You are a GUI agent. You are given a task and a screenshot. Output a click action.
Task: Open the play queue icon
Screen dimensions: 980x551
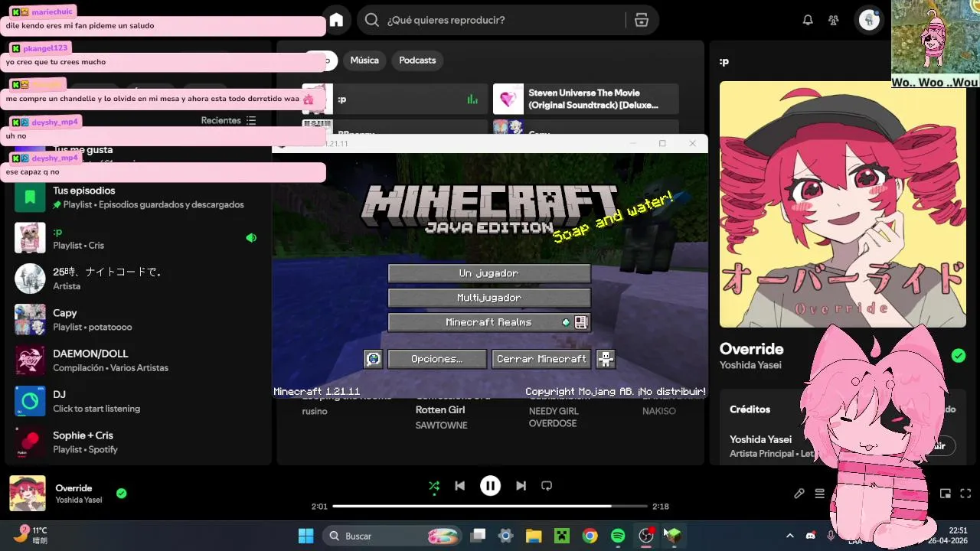click(819, 494)
